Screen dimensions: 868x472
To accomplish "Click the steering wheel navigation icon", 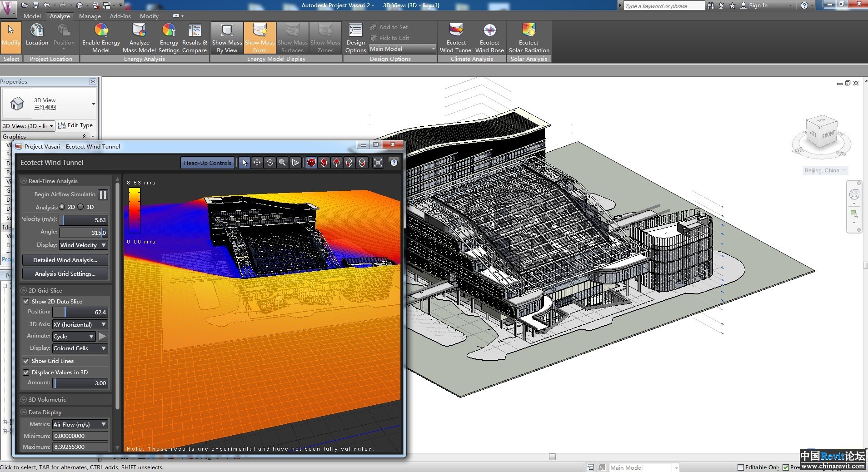I will click(x=854, y=195).
